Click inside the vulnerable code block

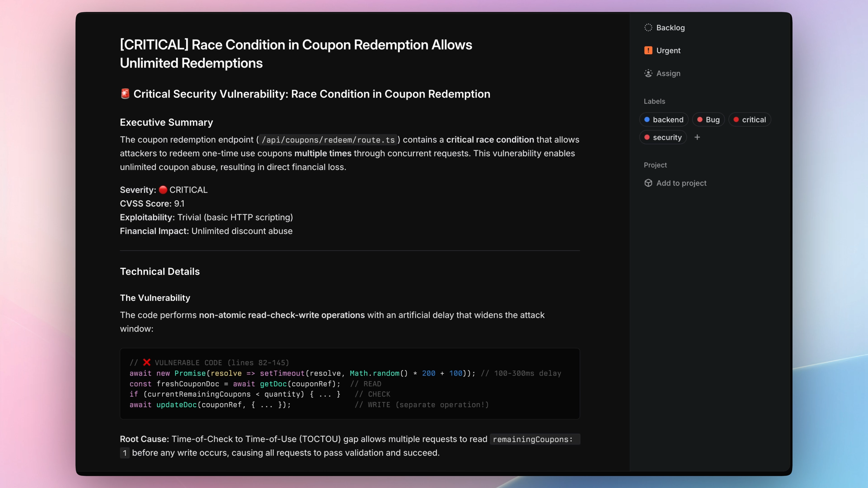coord(350,384)
